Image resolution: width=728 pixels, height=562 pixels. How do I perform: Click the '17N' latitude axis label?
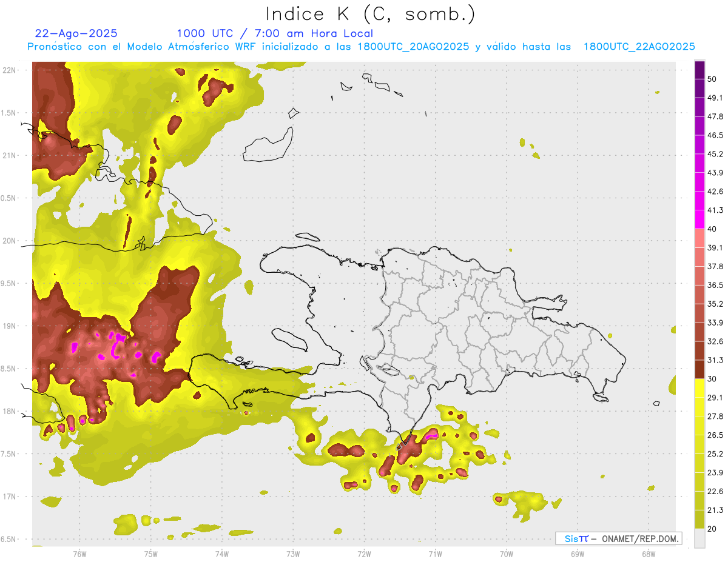(10, 497)
